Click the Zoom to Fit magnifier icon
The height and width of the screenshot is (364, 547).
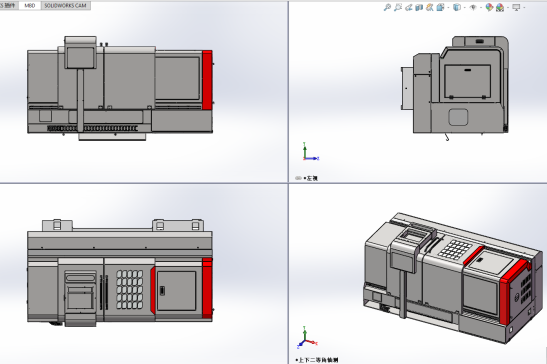click(x=387, y=7)
